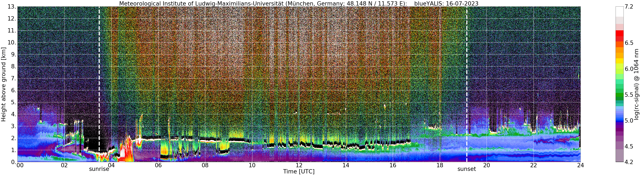Select the 'sunset' label below the time axis
644x176 pixels.
click(x=466, y=169)
